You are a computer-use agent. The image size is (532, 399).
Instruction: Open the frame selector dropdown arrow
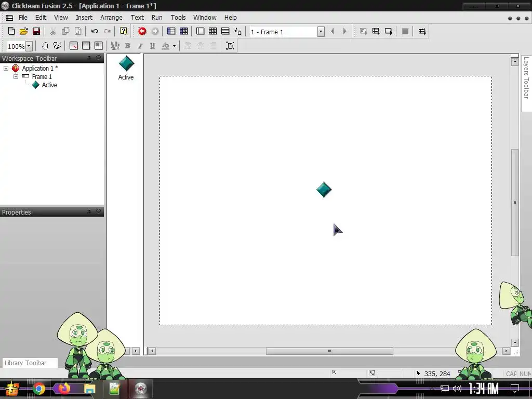321,32
